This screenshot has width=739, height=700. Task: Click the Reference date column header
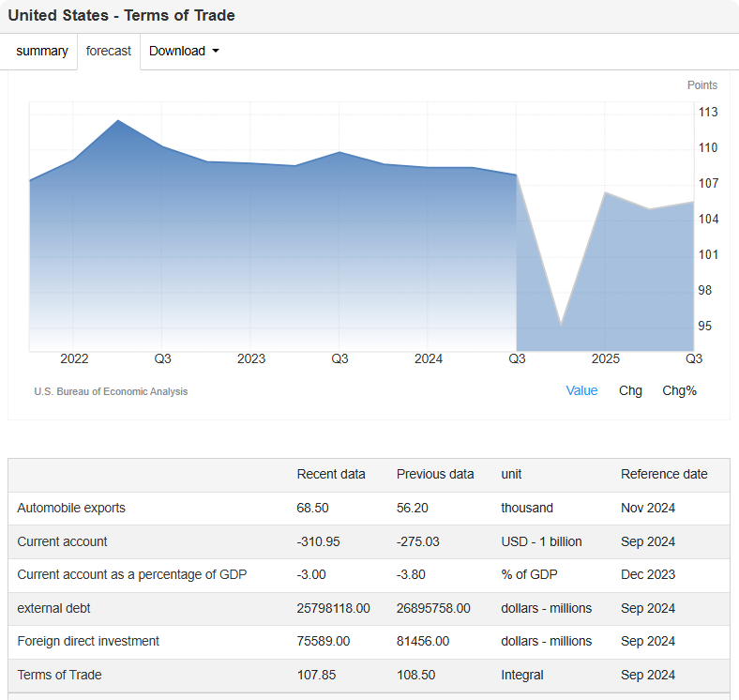pyautogui.click(x=664, y=474)
